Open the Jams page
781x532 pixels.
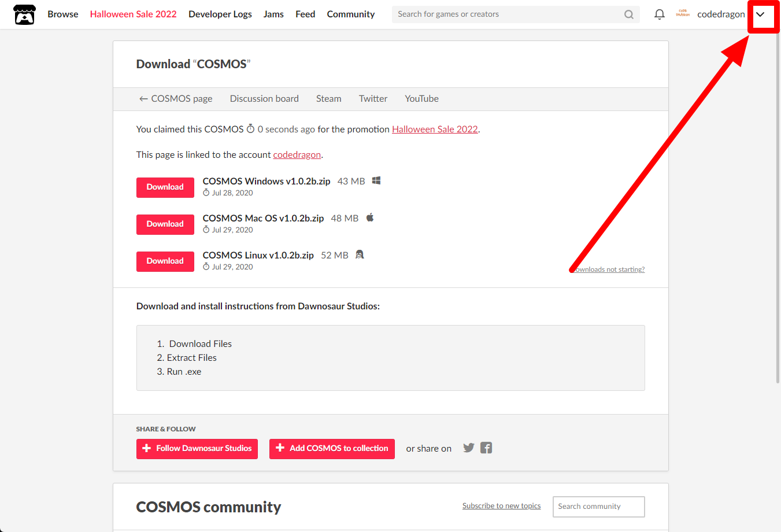273,14
